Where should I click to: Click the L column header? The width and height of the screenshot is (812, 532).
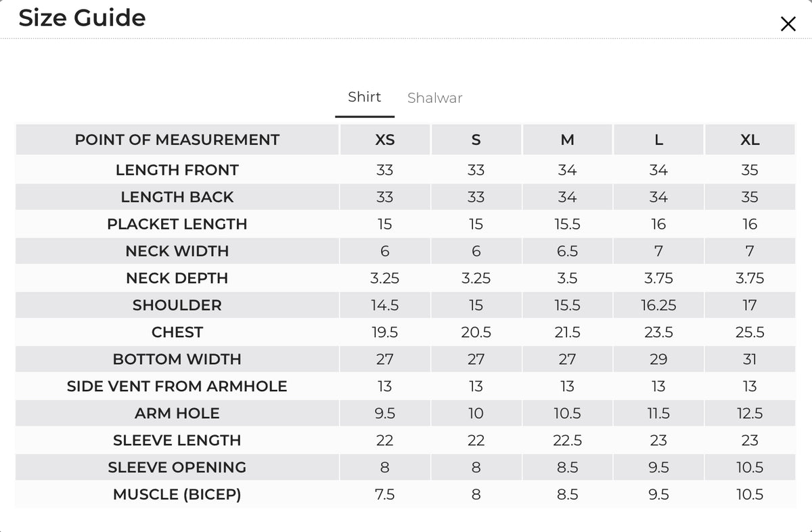[x=658, y=140]
